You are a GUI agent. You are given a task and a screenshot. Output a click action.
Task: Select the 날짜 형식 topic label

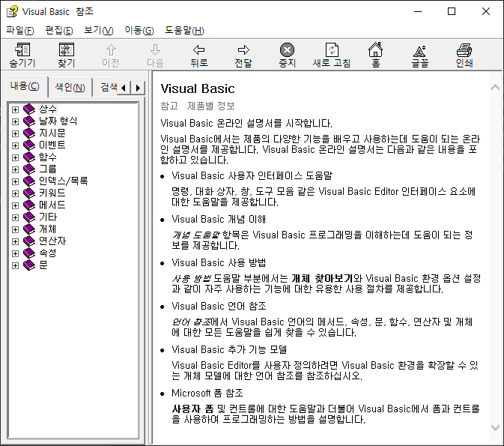tap(58, 121)
